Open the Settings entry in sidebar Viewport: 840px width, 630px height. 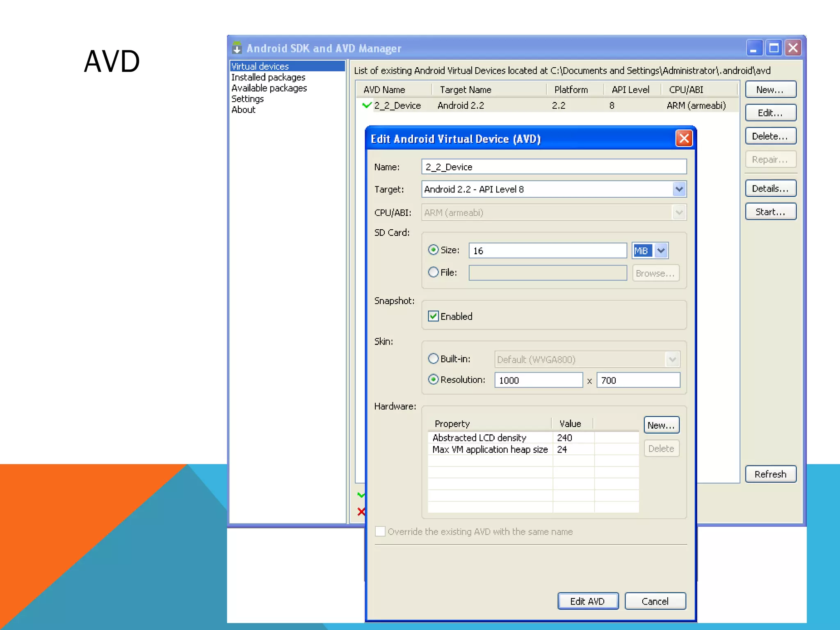[x=247, y=99]
